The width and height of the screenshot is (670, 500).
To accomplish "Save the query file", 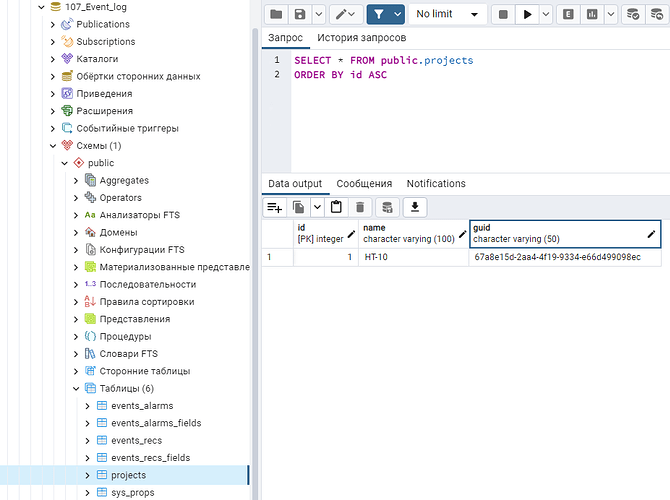I will click(x=300, y=15).
